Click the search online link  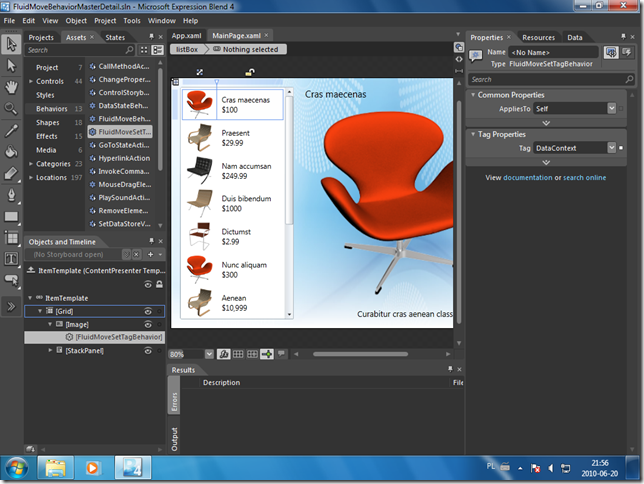pyautogui.click(x=584, y=177)
